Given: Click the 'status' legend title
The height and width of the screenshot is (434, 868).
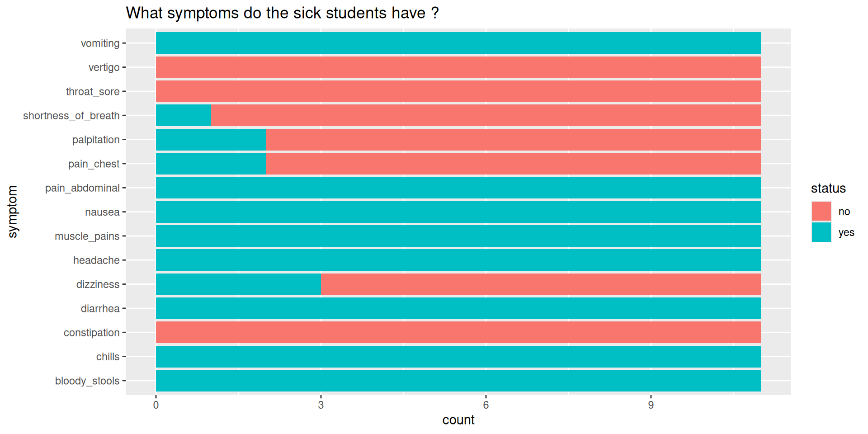Looking at the screenshot, I should point(828,189).
